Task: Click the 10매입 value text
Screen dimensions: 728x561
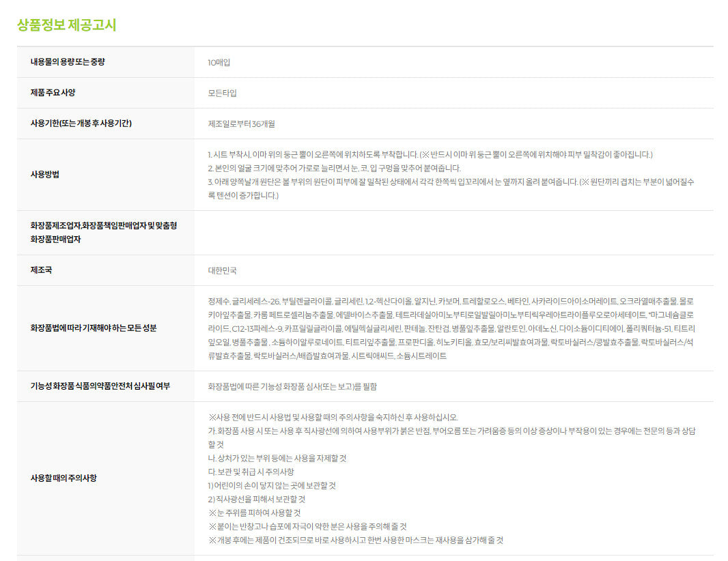Action: 219,62
